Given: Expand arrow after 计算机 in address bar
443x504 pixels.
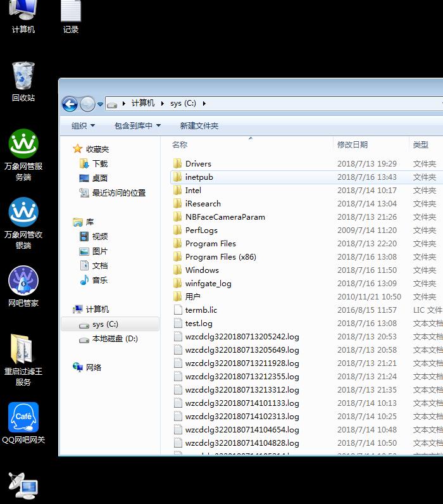Looking at the screenshot, I should (x=163, y=103).
